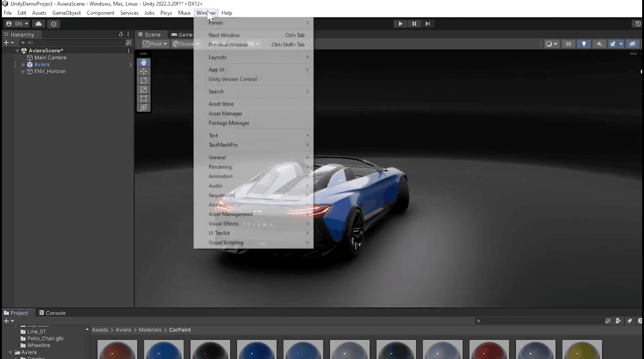Open Asset Store from the Window menu
Image resolution: width=644 pixels, height=359 pixels.
221,104
